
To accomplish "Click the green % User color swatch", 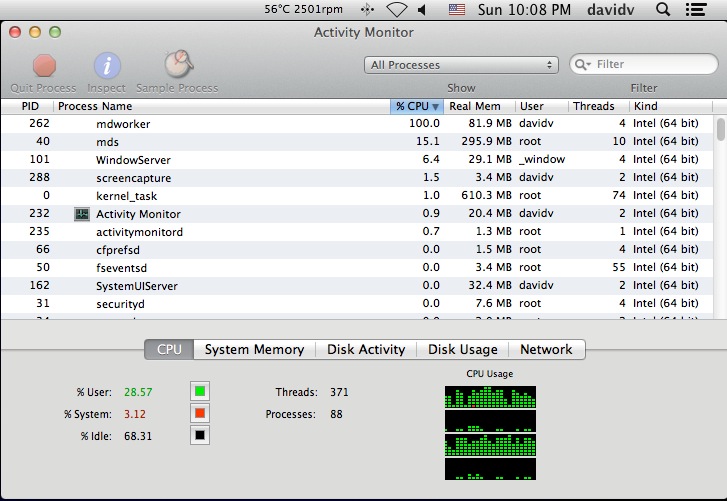I will tap(200, 391).
